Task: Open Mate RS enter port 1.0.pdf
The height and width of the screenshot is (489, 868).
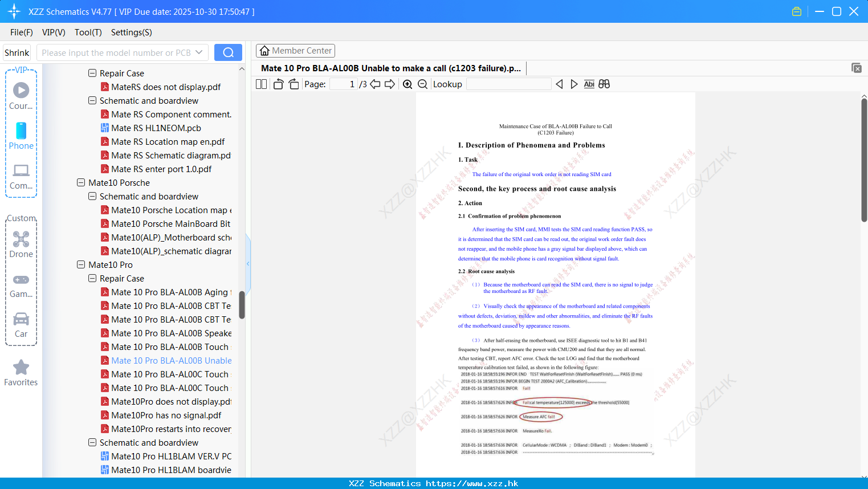Action: tap(156, 169)
